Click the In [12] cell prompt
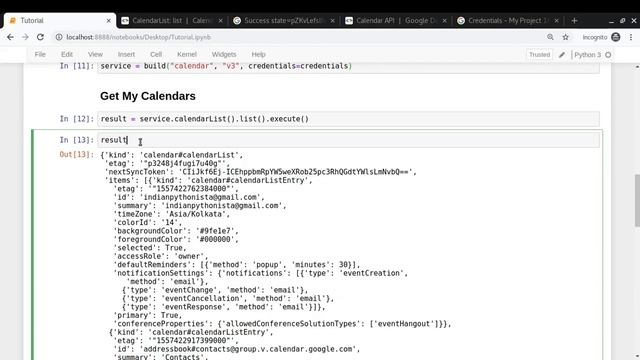 coord(76,119)
